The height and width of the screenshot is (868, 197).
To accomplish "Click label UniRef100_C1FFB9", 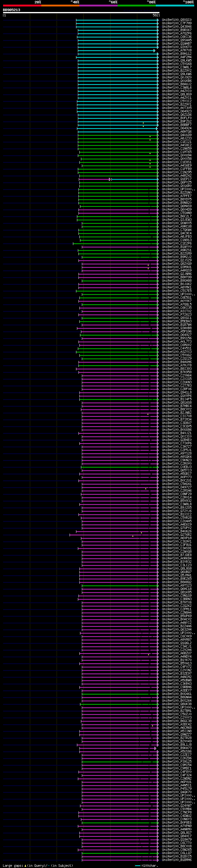I will point(177,169).
